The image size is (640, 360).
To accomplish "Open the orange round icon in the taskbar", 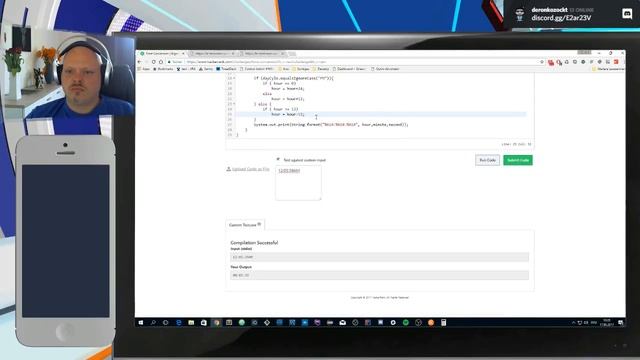I will point(431,322).
